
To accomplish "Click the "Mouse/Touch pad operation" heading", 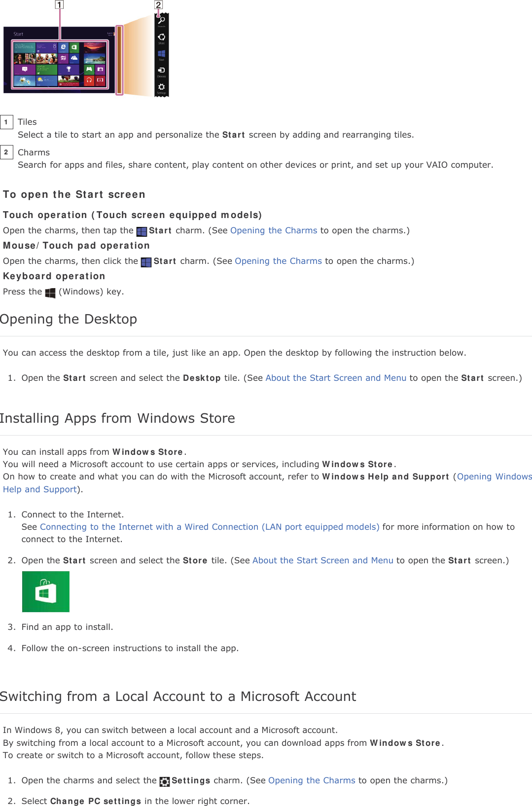I will (76, 246).
